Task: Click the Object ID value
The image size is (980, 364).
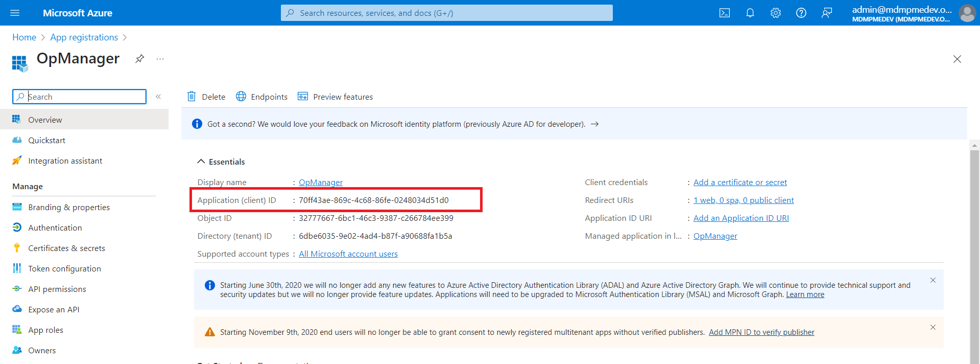Action: [x=376, y=218]
